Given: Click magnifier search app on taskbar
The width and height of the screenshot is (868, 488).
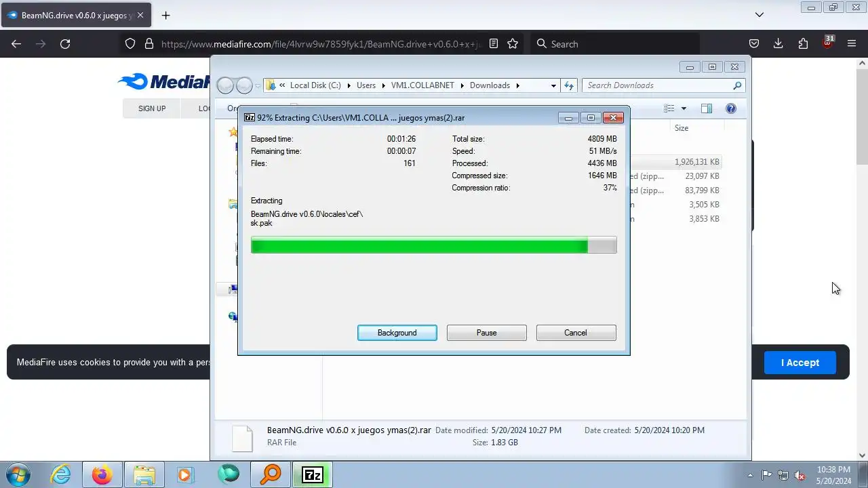Looking at the screenshot, I should [271, 474].
